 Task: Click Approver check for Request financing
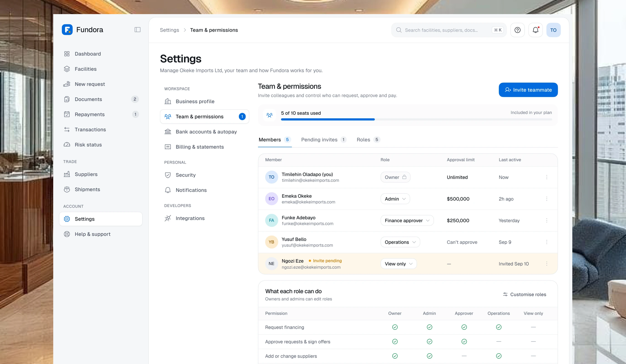[464, 327]
